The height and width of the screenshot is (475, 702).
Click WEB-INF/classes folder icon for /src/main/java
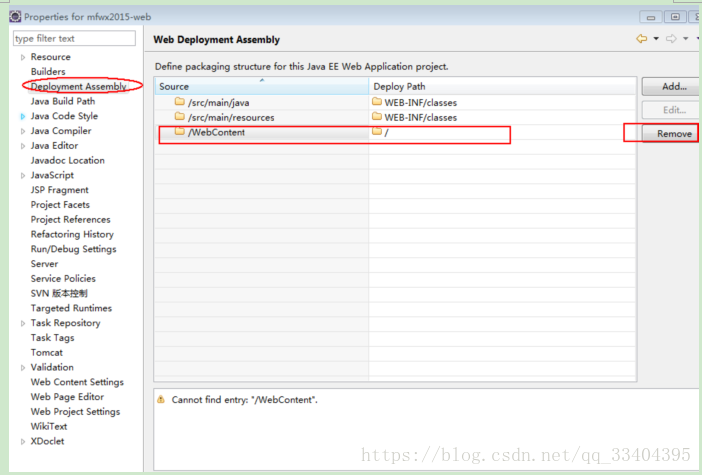pyautogui.click(x=377, y=102)
